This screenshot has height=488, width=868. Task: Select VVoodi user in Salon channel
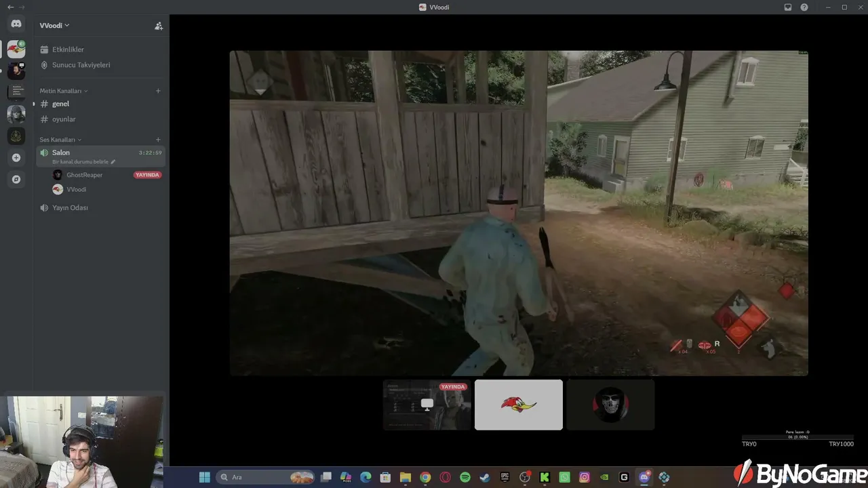pyautogui.click(x=76, y=190)
